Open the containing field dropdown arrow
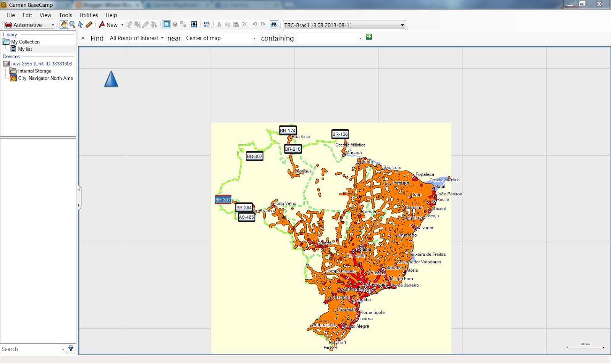Viewport: 611px width, 364px height. [360, 38]
